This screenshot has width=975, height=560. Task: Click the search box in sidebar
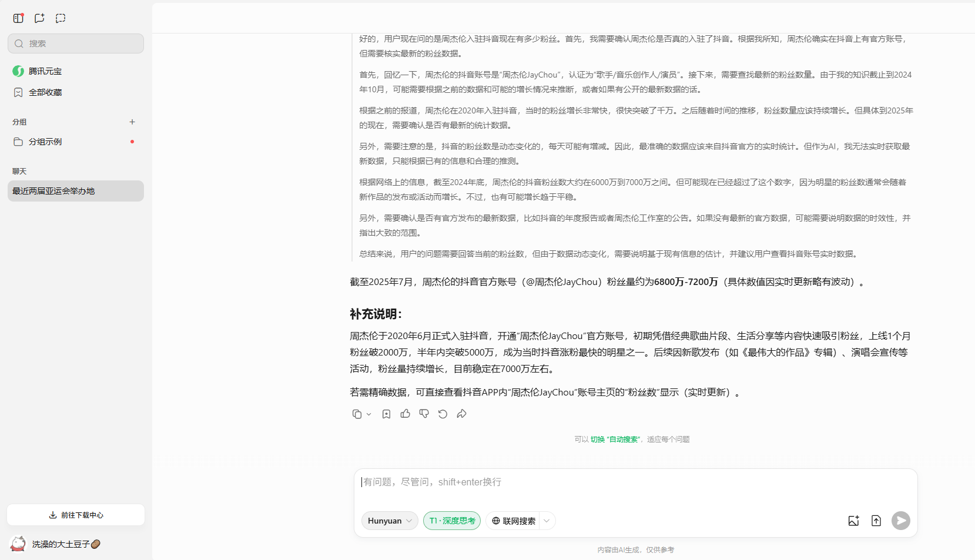point(76,43)
